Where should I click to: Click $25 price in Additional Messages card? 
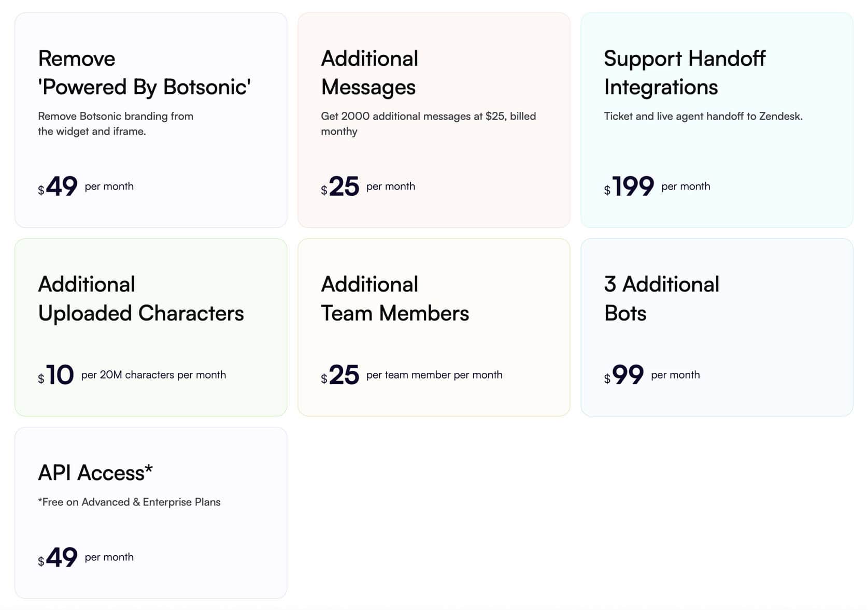(343, 186)
